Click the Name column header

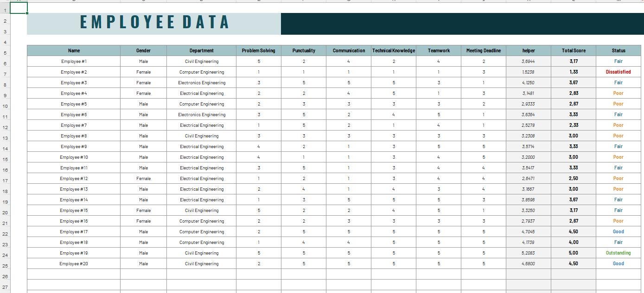pyautogui.click(x=74, y=50)
